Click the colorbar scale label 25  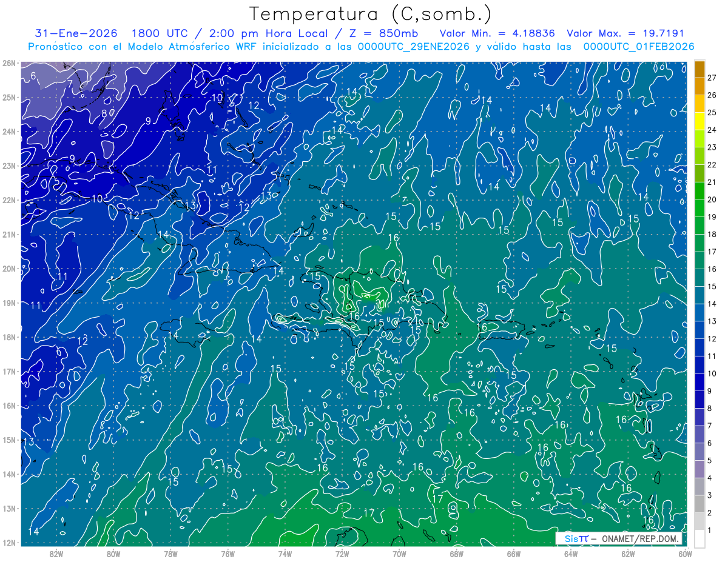coord(712,112)
